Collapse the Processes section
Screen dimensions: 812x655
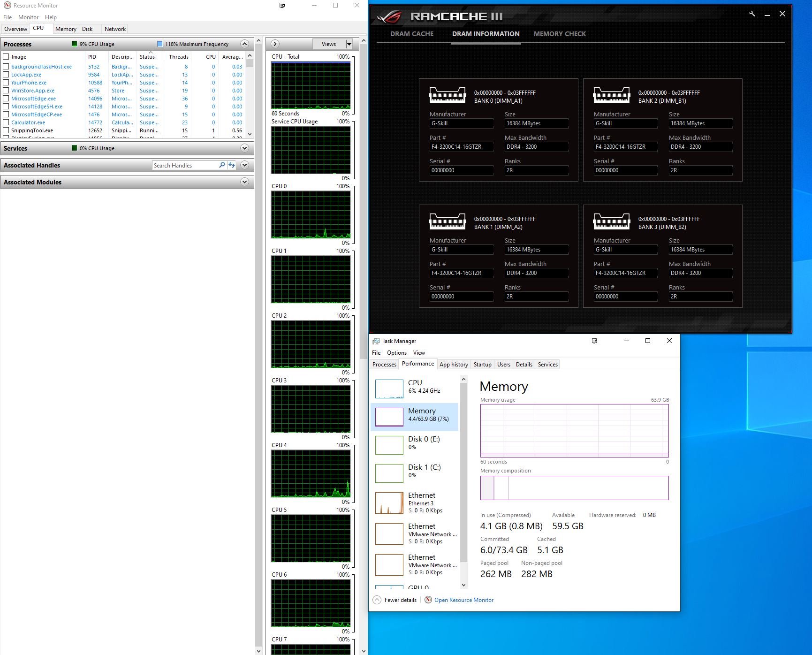tap(244, 44)
